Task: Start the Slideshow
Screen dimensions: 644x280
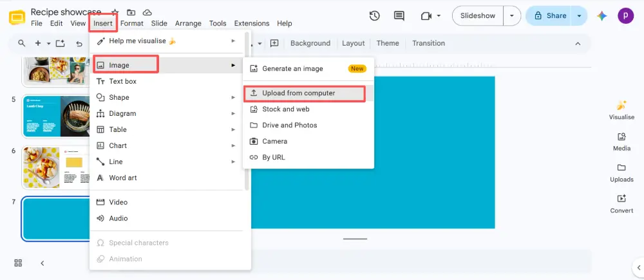Action: tap(478, 16)
